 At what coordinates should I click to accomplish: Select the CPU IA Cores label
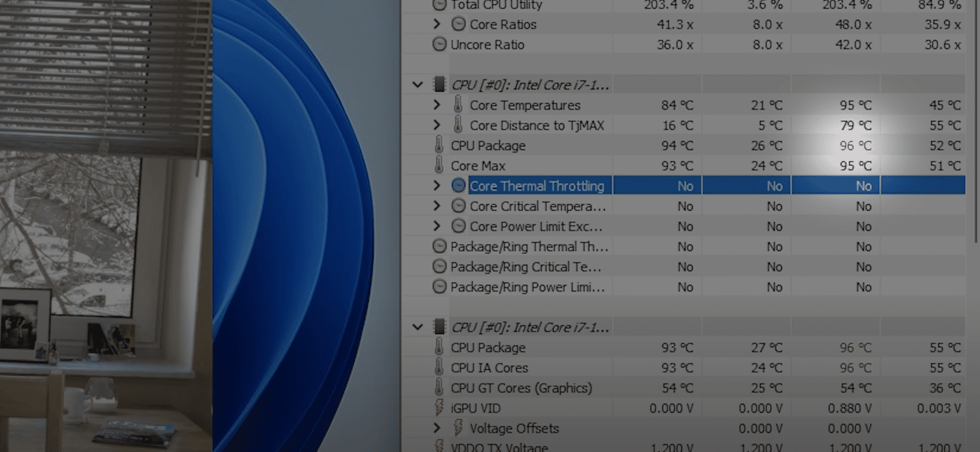489,368
